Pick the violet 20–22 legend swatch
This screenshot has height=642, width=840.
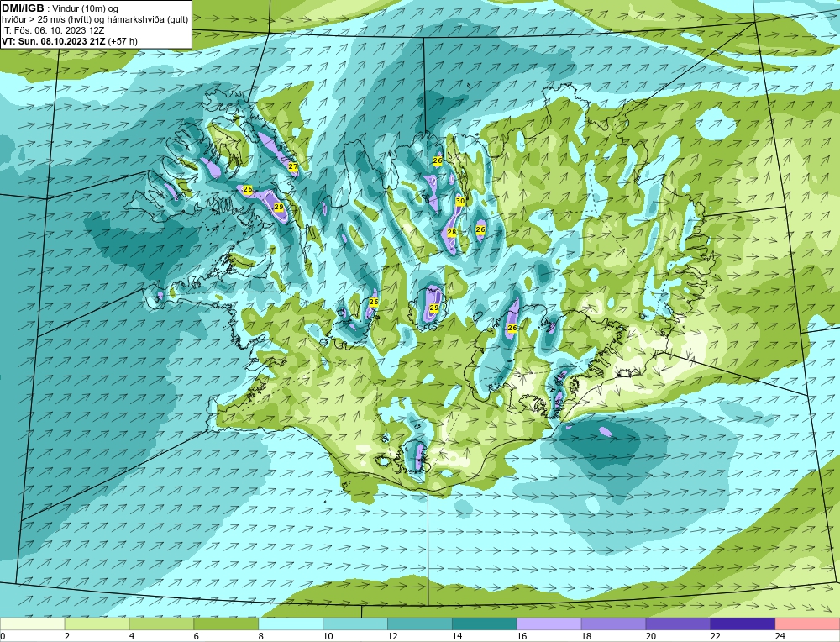[x=678, y=624]
